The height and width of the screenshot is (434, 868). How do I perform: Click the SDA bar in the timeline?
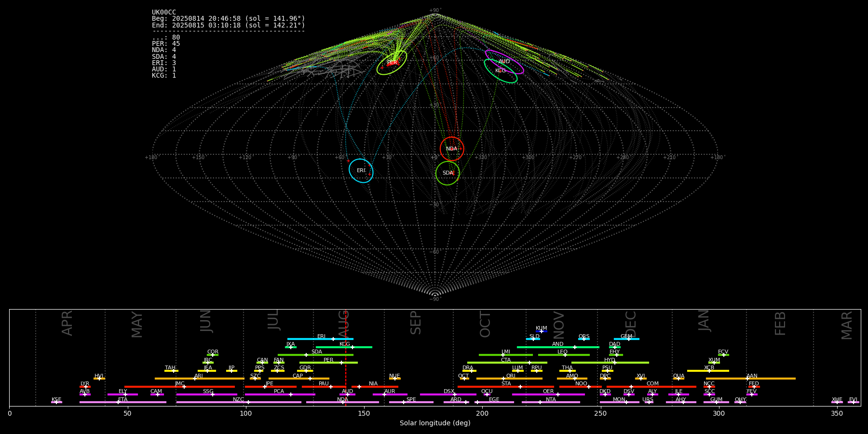pos(315,355)
